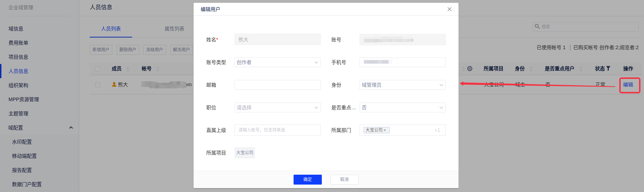Sort by 帐号 column arrows

click(x=158, y=69)
